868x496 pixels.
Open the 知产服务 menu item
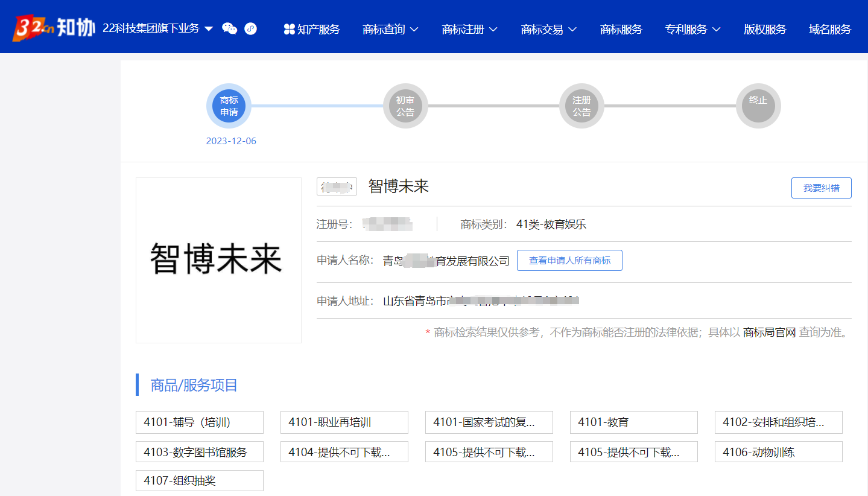pos(318,29)
